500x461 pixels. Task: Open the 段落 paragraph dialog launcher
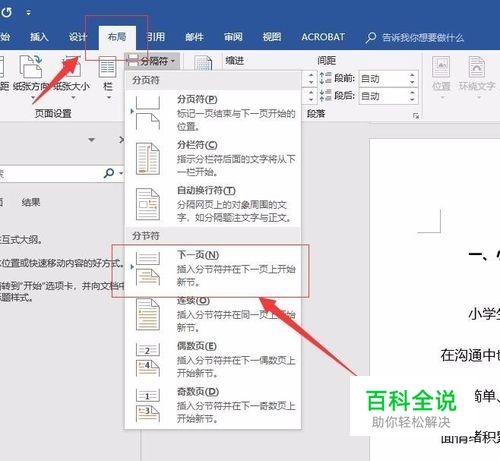click(x=416, y=115)
